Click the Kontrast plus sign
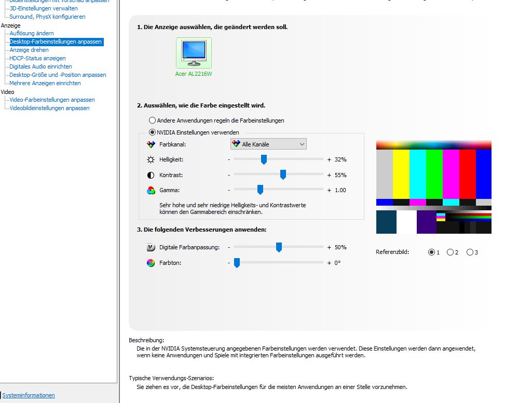The width and height of the screenshot is (532, 403). (x=329, y=175)
